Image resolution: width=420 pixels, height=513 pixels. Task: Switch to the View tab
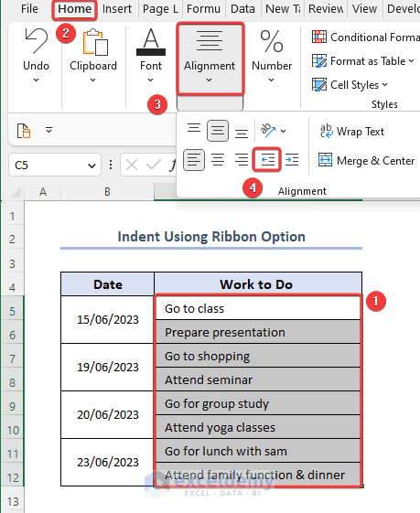[x=364, y=9]
